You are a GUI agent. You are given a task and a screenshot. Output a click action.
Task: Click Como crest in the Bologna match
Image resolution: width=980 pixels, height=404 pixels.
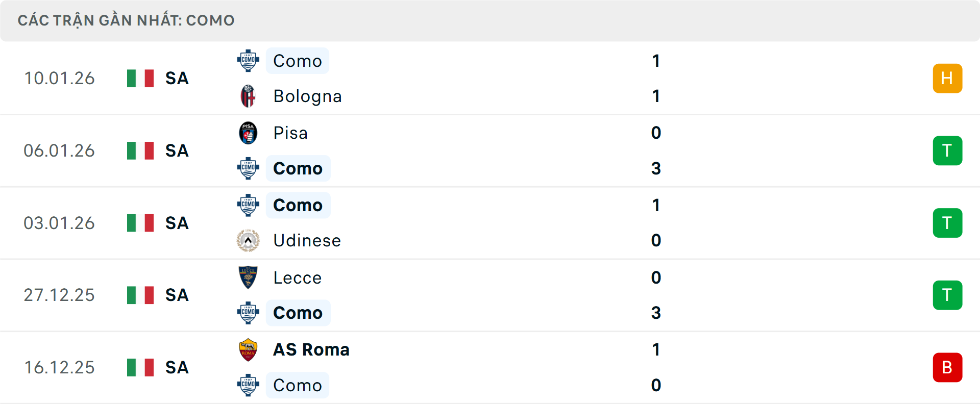pyautogui.click(x=248, y=61)
